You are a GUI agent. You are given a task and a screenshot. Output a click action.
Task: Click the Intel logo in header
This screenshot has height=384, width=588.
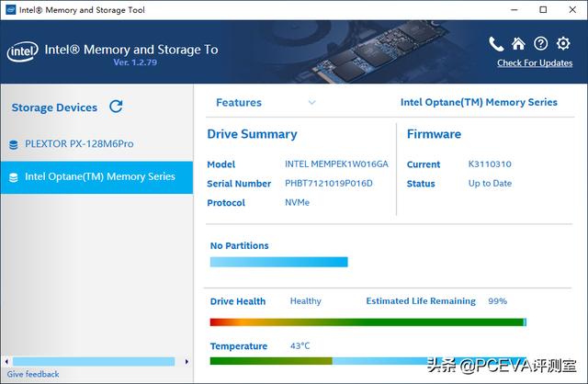tap(22, 51)
